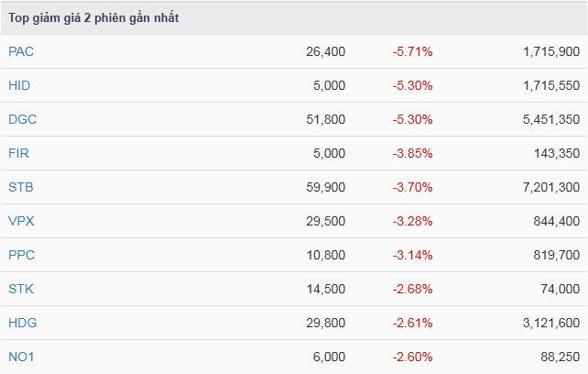Click VPX price 29,500
Image resolution: width=588 pixels, height=374 pixels.
[326, 221]
